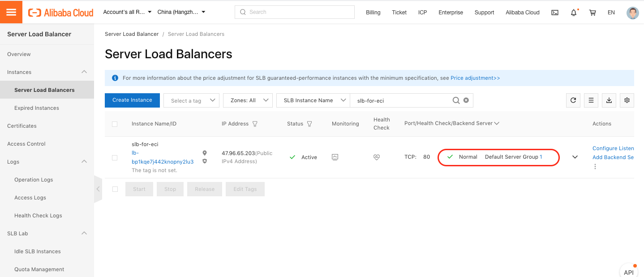Click the search magnifier in instance filter
This screenshot has height=277, width=644.
point(456,100)
